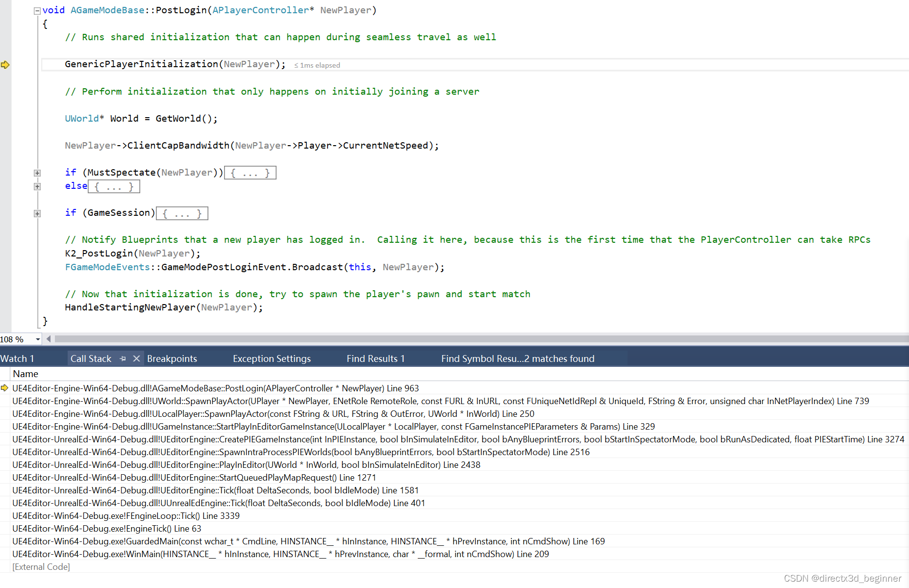
Task: Select the [External Code] row
Action: [41, 566]
